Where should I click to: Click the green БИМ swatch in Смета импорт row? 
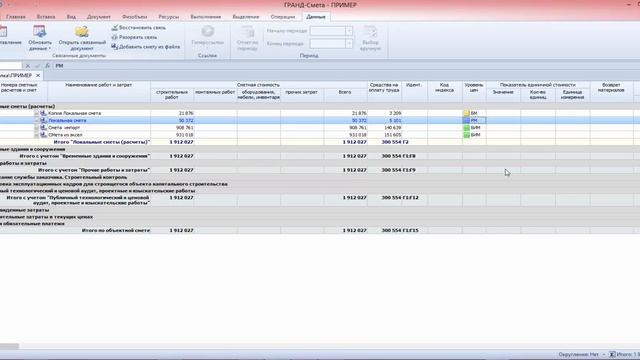pyautogui.click(x=467, y=128)
